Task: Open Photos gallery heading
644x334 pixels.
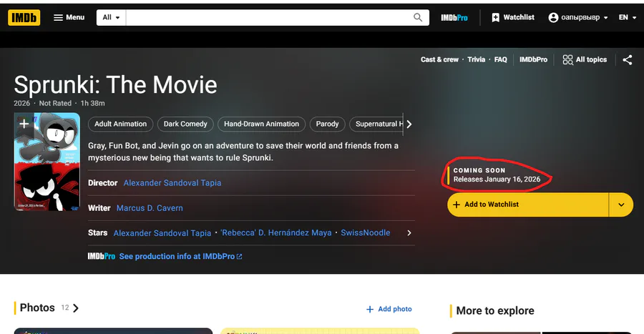Action: click(49, 308)
